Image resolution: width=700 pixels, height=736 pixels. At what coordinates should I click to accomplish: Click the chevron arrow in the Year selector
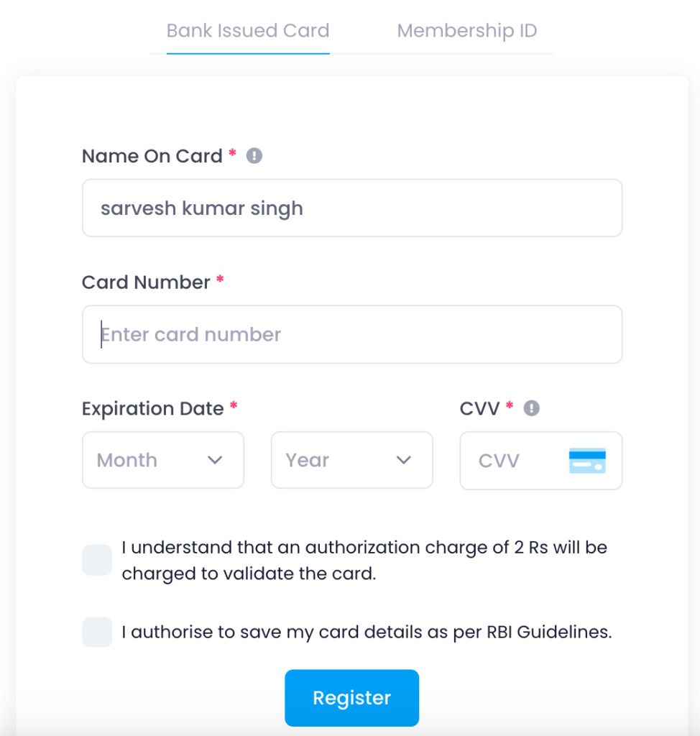click(x=404, y=460)
